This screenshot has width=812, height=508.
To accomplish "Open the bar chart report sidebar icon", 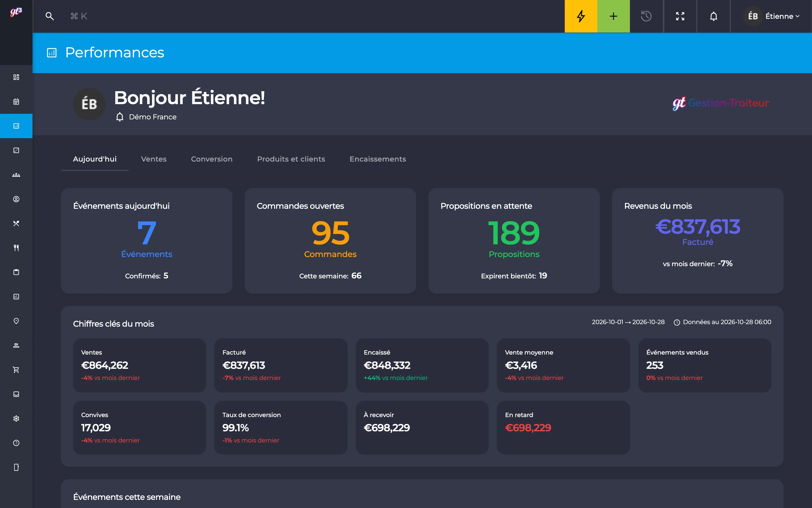I will [16, 296].
